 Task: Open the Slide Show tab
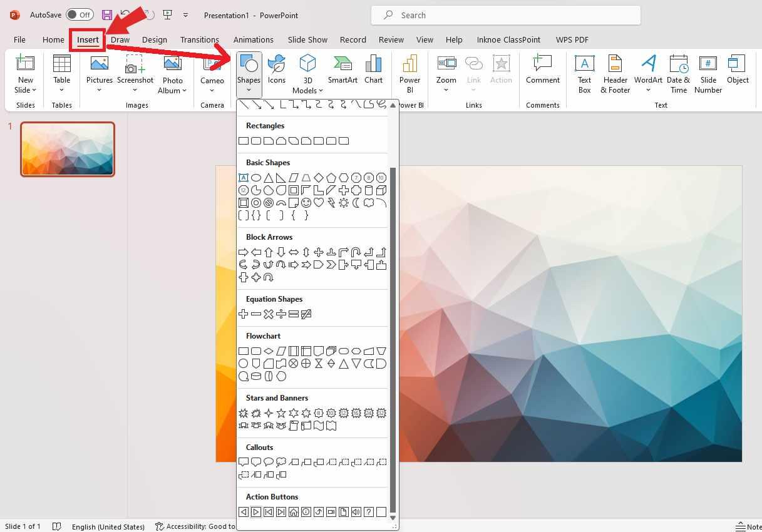coord(307,39)
